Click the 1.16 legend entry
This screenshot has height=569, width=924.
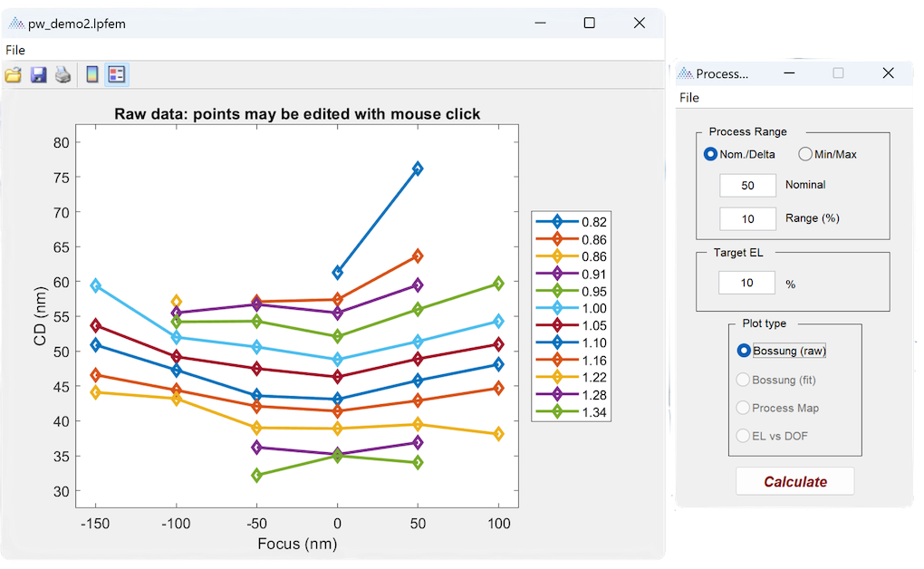coord(571,361)
